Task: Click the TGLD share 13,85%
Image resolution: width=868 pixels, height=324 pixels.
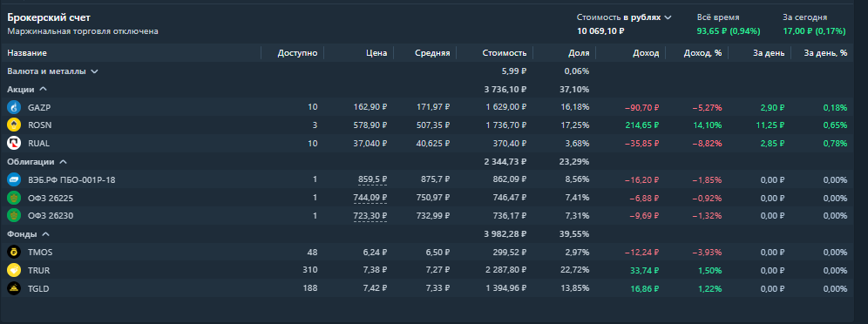Action: tap(574, 288)
